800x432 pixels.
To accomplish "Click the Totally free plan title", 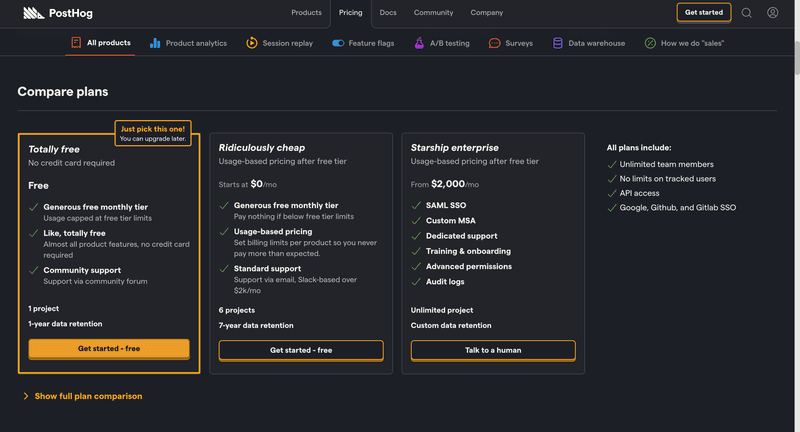I will [x=54, y=149].
